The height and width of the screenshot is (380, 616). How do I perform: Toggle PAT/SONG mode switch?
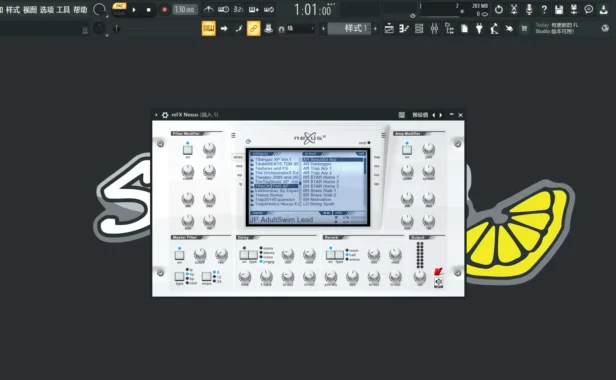119,9
